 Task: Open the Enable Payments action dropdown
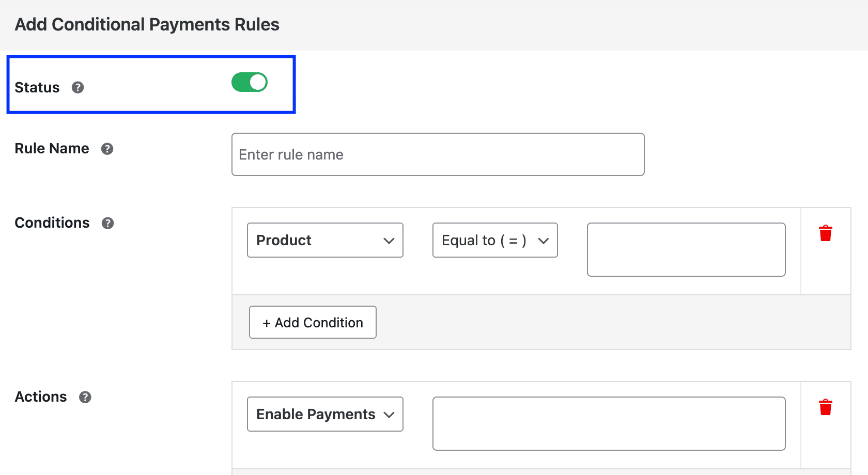coord(324,414)
